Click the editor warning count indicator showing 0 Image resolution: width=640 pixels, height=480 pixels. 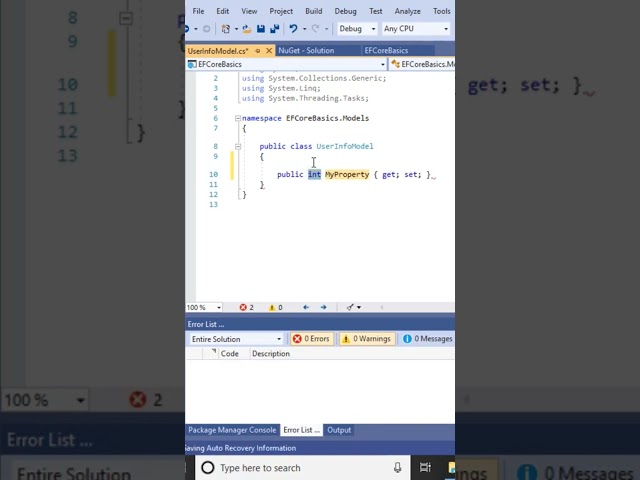coord(276,307)
